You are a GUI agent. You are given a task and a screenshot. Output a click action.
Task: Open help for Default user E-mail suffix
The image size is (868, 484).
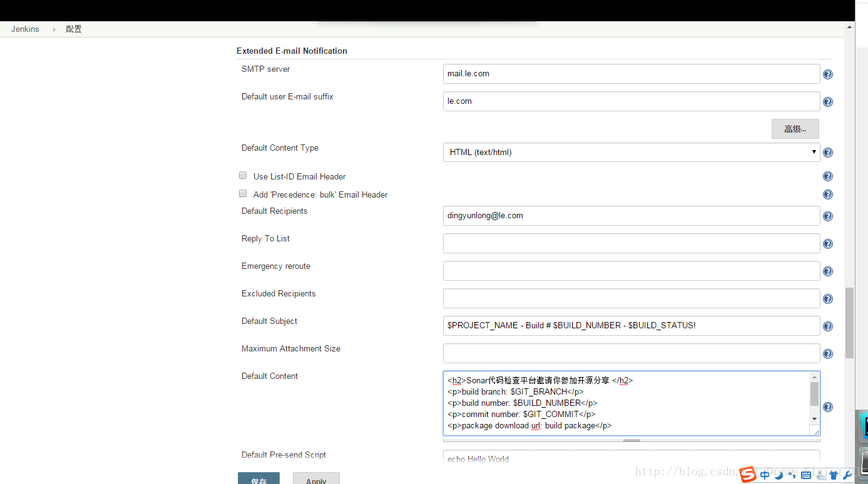827,102
